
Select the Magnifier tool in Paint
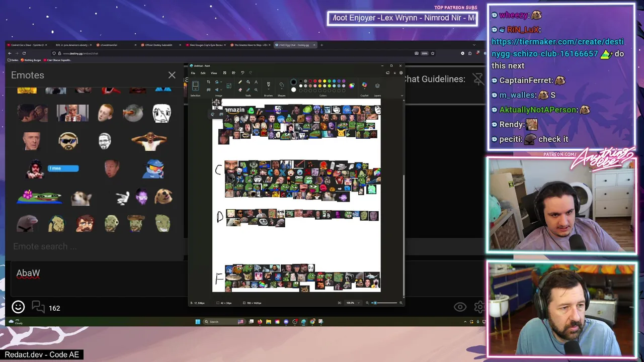click(256, 89)
